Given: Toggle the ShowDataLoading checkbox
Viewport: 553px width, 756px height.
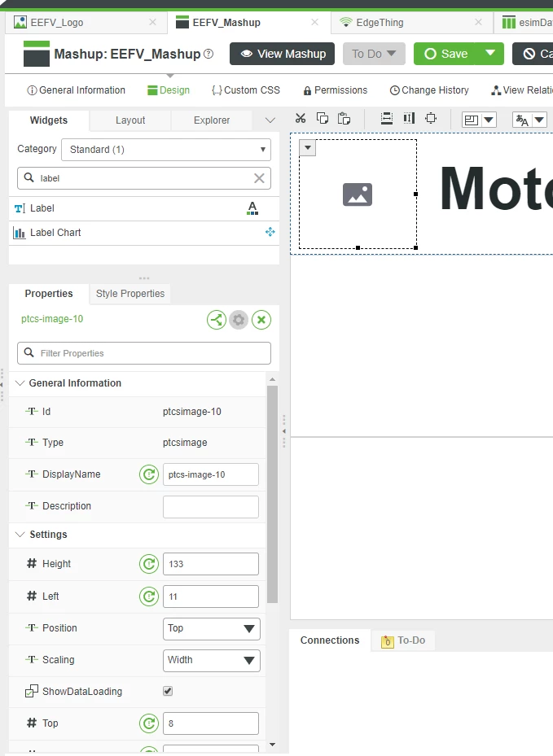Looking at the screenshot, I should pyautogui.click(x=168, y=691).
